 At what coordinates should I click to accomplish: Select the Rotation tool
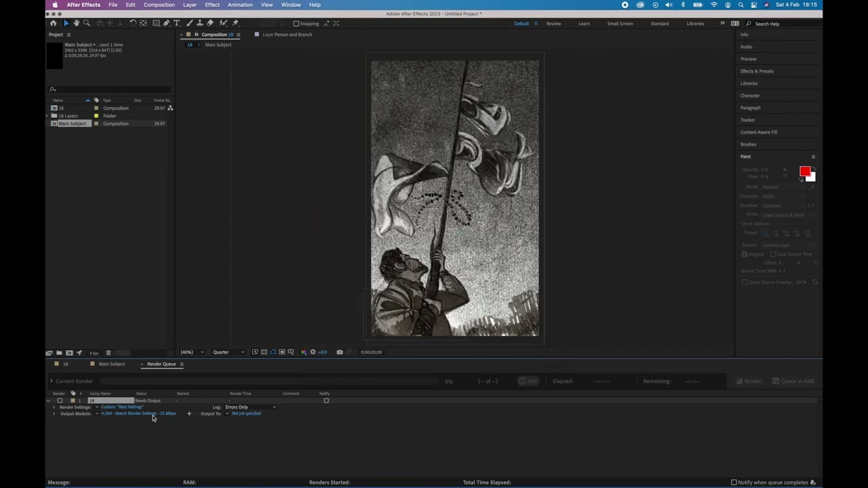click(x=133, y=23)
